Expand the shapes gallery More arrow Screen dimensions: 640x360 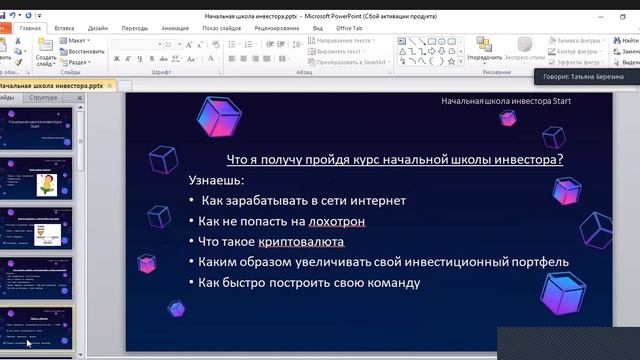(x=461, y=62)
